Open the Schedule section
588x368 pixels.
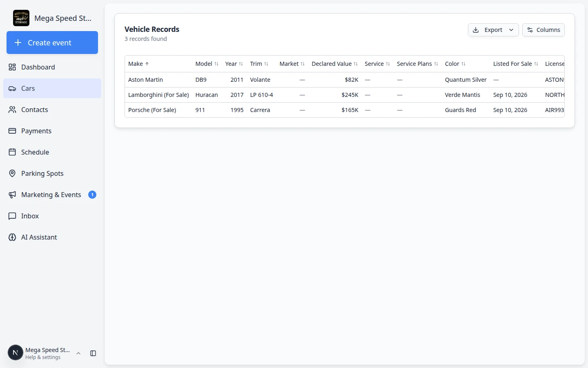pyautogui.click(x=52, y=152)
